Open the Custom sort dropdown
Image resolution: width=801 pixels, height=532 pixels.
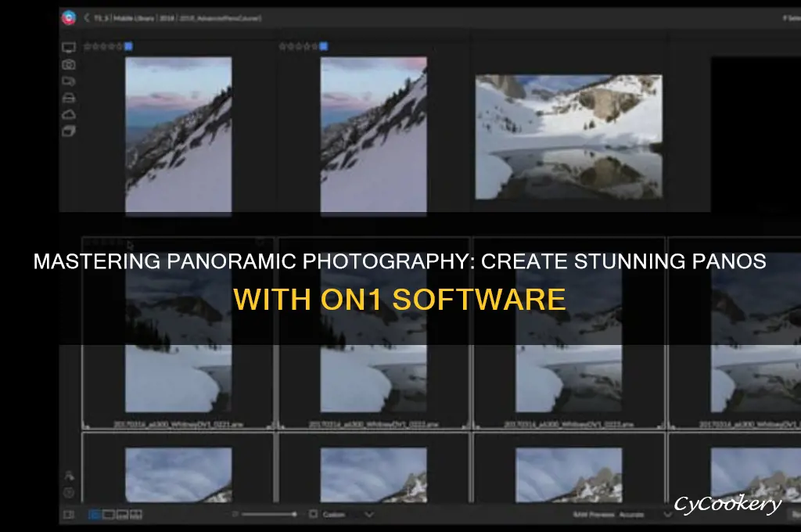point(348,514)
